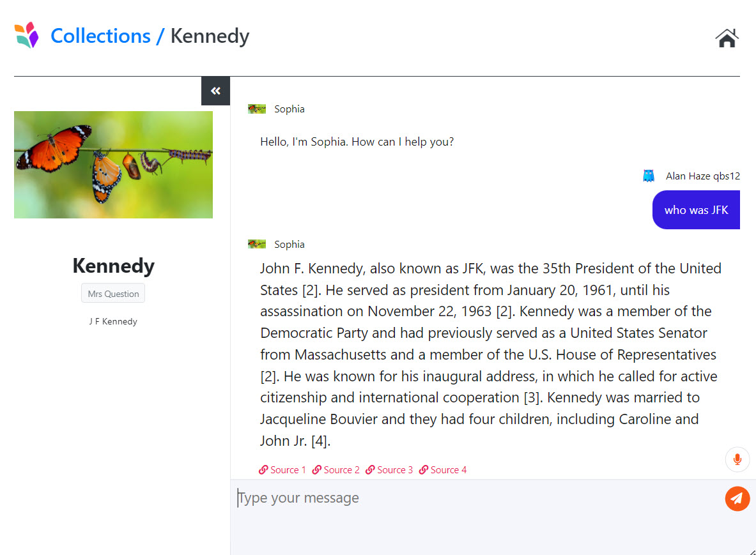This screenshot has height=555, width=756.
Task: Open Source 2 link
Action: click(336, 470)
